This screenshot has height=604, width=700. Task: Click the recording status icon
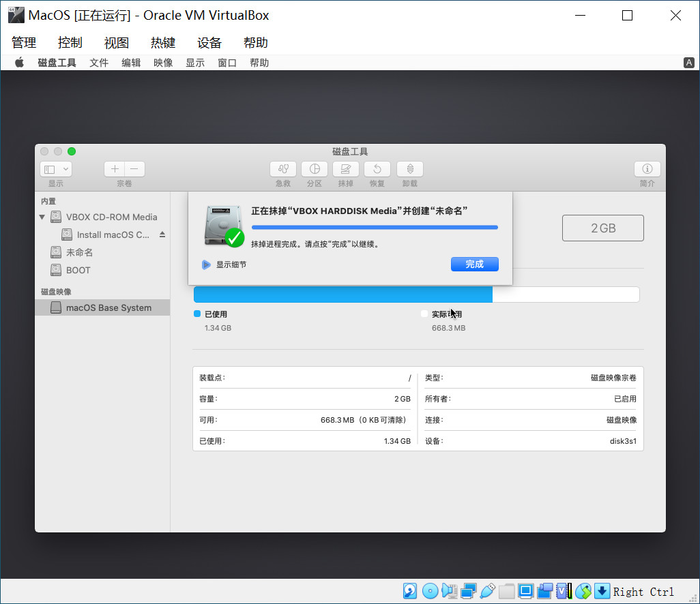545,591
